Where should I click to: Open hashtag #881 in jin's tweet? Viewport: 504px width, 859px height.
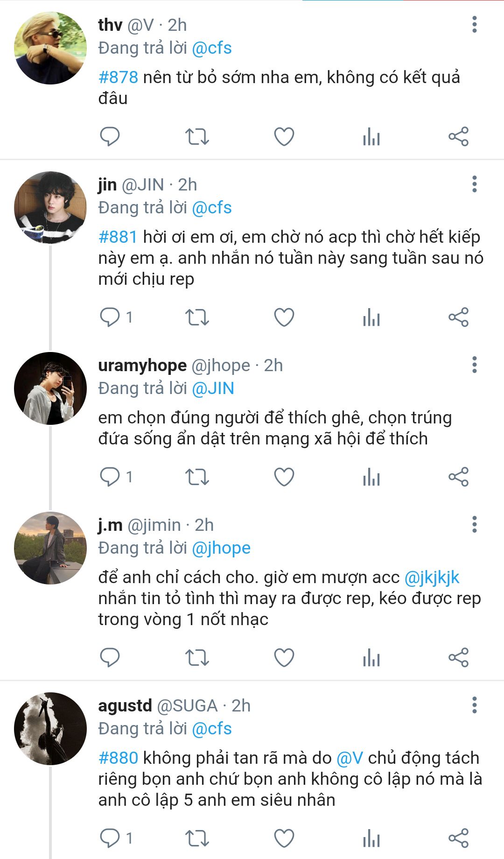click(x=118, y=237)
